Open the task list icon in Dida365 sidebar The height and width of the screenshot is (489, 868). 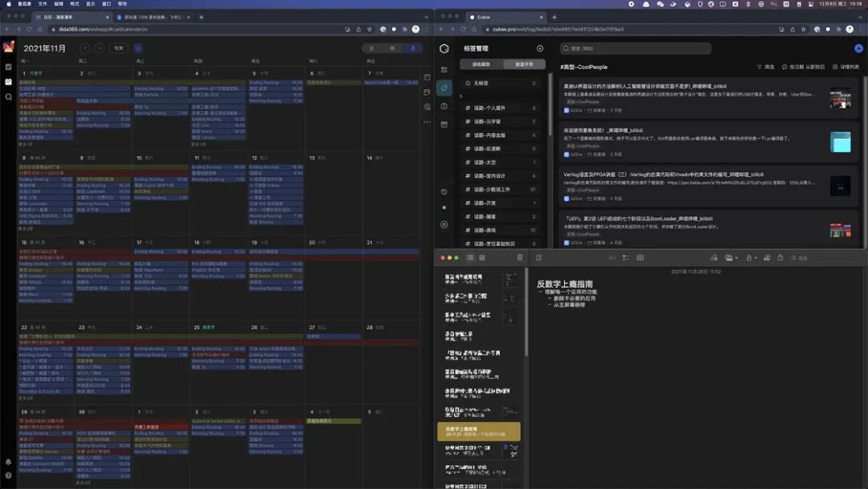(x=8, y=67)
